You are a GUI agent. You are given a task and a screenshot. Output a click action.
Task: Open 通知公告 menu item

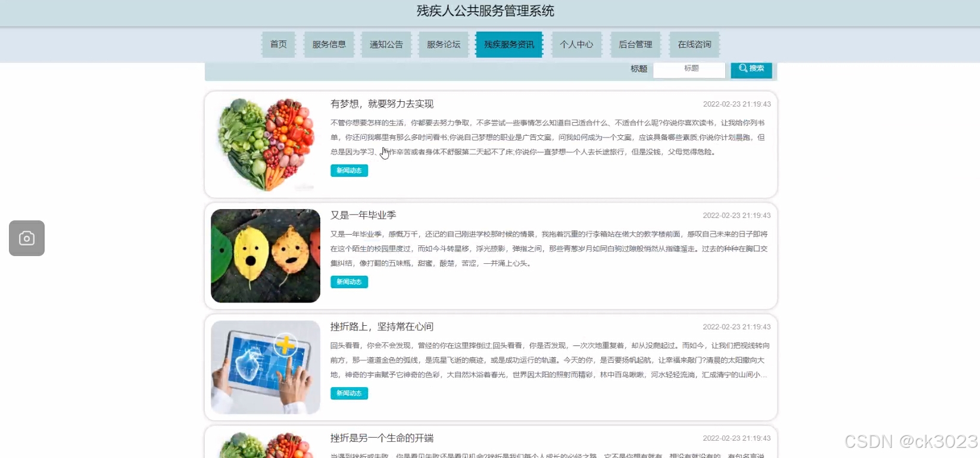386,45
